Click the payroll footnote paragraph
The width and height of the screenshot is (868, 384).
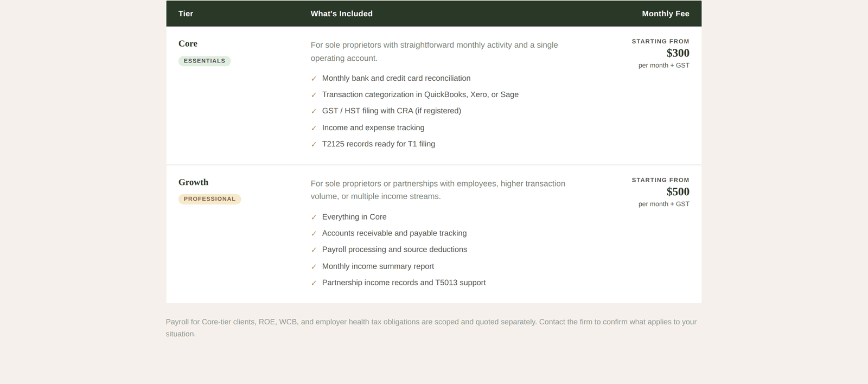click(431, 328)
